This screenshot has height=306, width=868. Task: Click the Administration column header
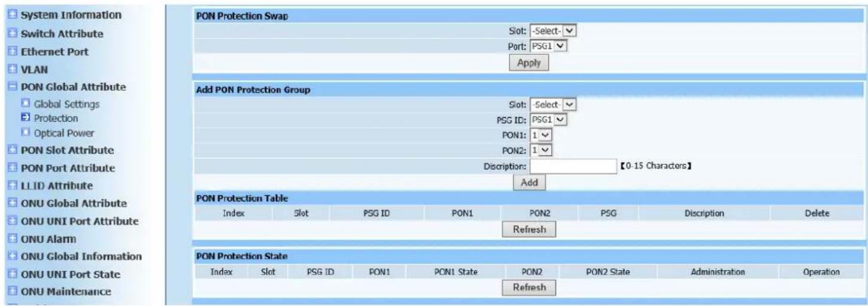click(718, 272)
